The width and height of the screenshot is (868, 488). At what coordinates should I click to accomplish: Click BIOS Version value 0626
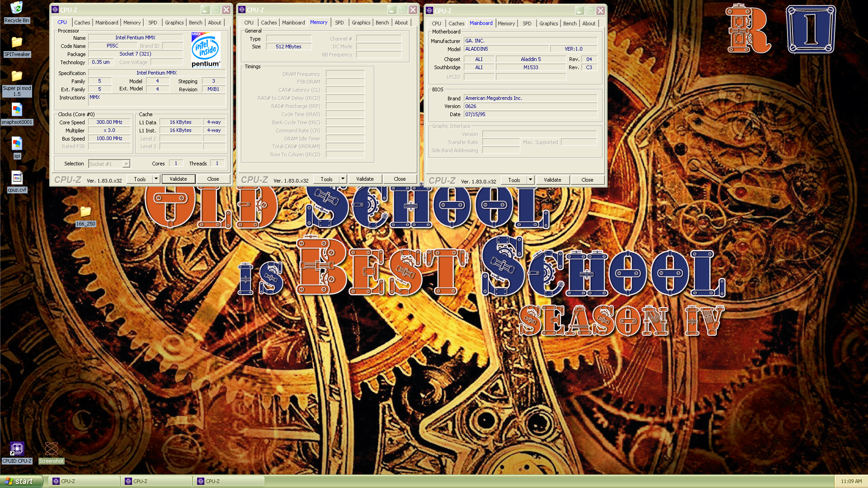[x=530, y=106]
